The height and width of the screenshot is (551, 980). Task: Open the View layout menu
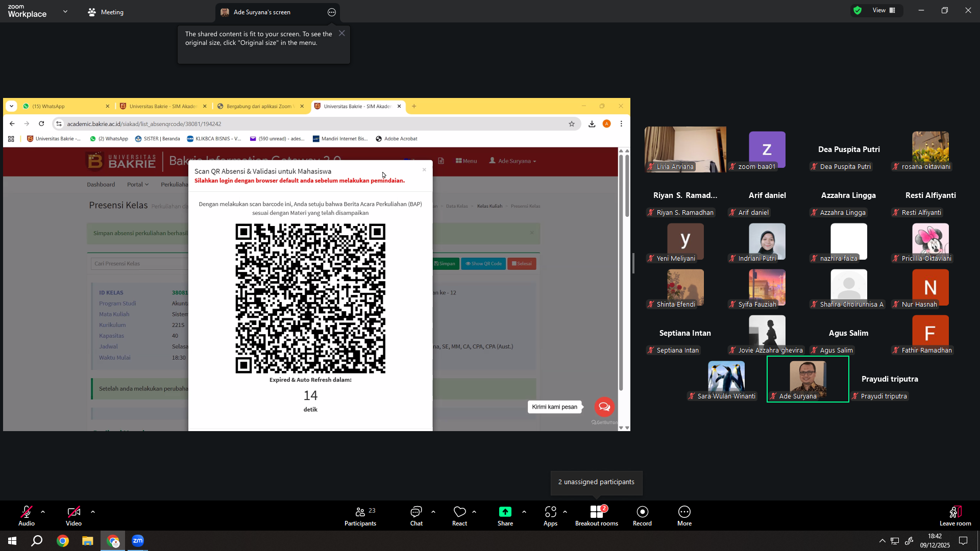(x=884, y=10)
